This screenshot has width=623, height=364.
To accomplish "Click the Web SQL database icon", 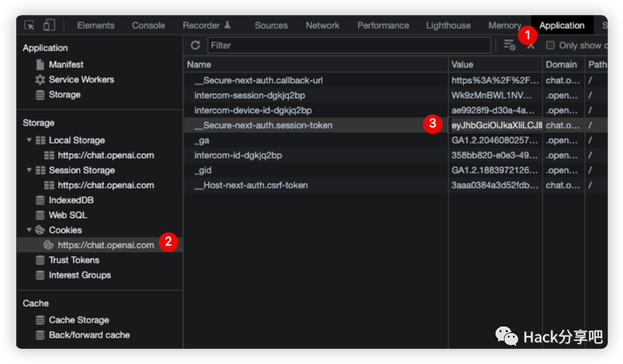I will tap(40, 215).
